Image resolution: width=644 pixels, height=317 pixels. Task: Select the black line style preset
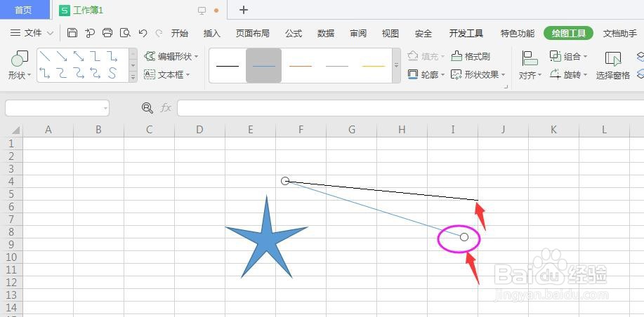click(227, 66)
